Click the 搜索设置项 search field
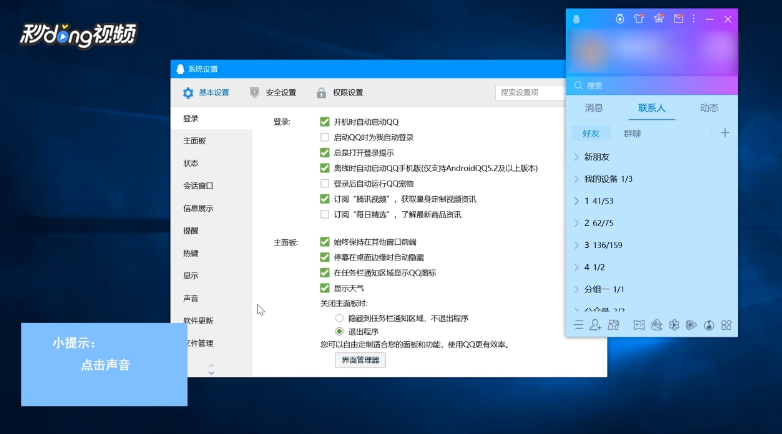 click(x=530, y=92)
